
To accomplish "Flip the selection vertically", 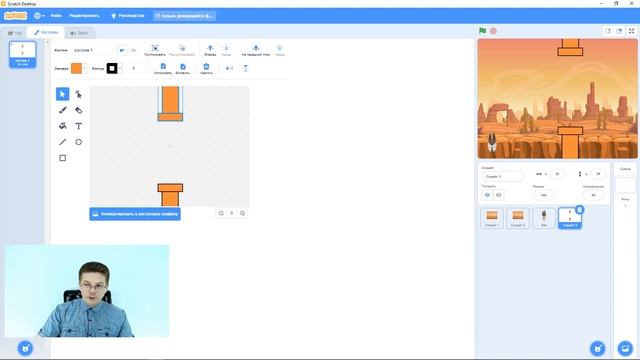I will pyautogui.click(x=245, y=68).
